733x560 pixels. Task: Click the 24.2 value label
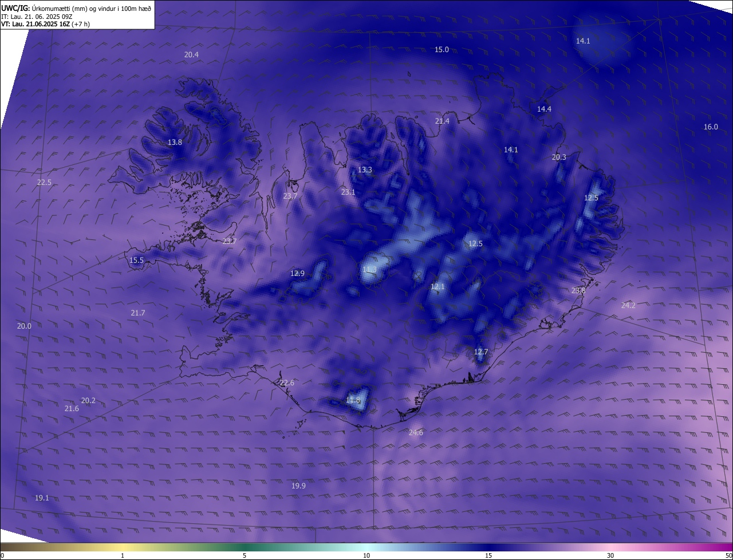[628, 306]
